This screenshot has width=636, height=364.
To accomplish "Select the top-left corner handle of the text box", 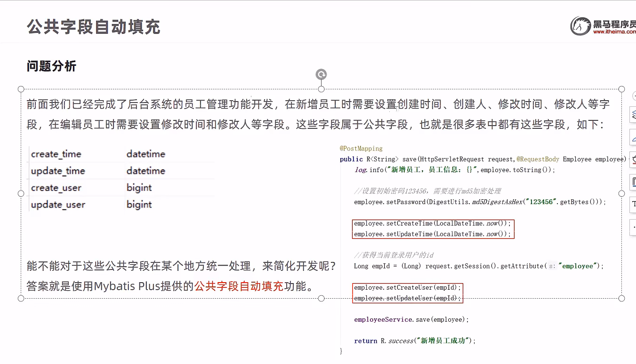I will 21,89.
